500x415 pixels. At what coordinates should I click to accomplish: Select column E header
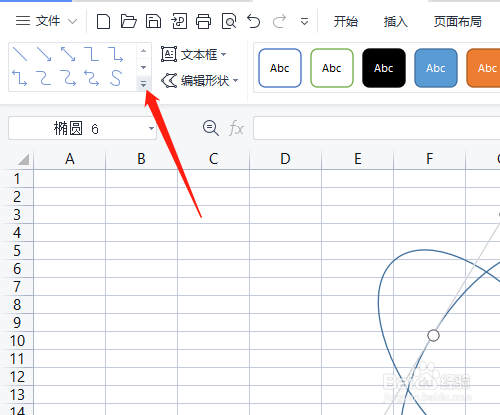click(x=358, y=159)
